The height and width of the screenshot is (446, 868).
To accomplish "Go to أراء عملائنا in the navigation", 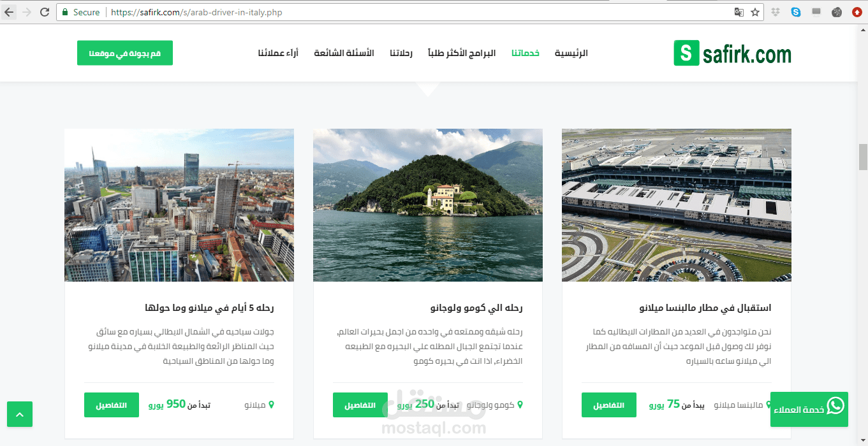I will [278, 53].
